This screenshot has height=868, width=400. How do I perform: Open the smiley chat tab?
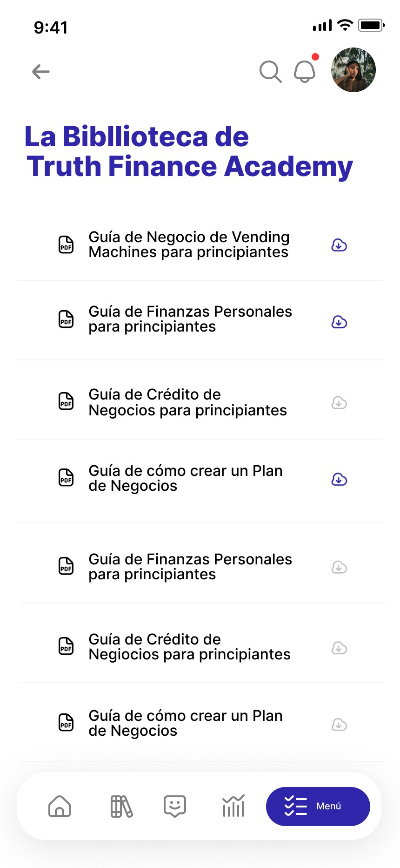point(175,806)
